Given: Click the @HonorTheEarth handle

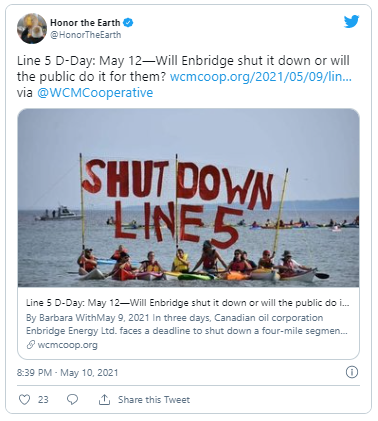Looking at the screenshot, I should [86, 35].
